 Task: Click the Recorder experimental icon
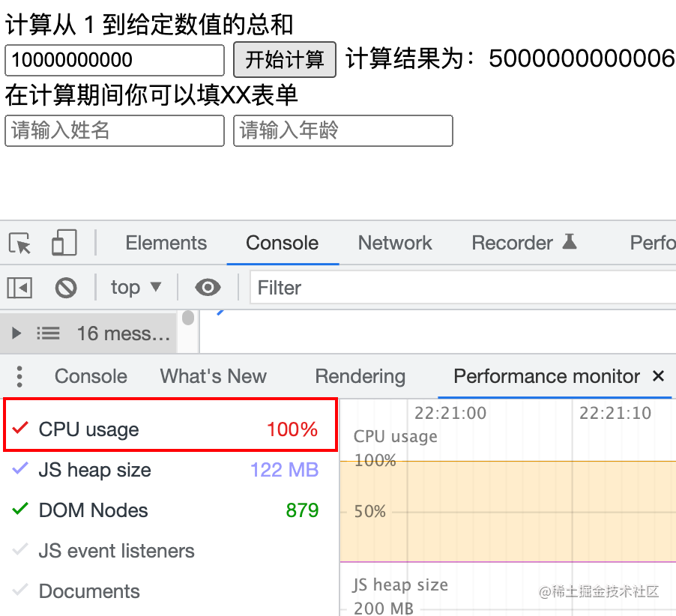click(x=567, y=242)
